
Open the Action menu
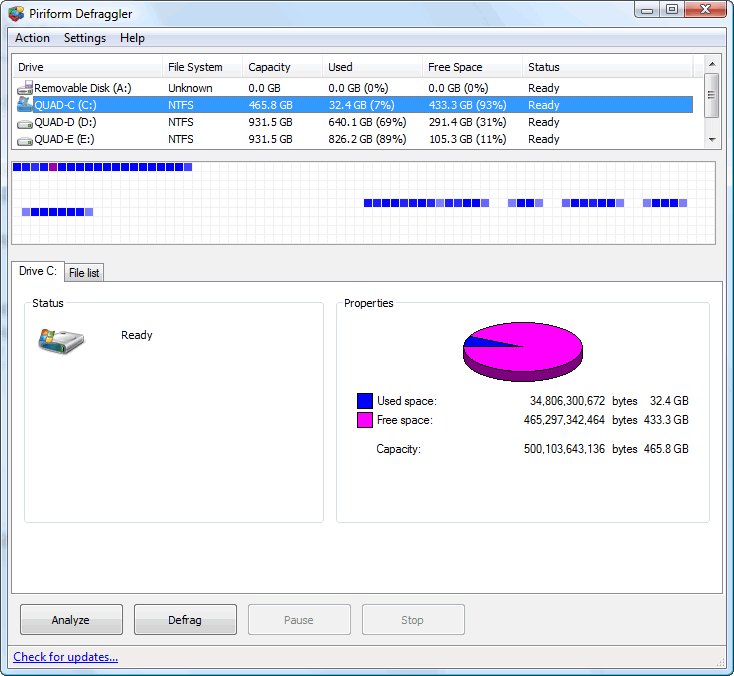(x=32, y=38)
